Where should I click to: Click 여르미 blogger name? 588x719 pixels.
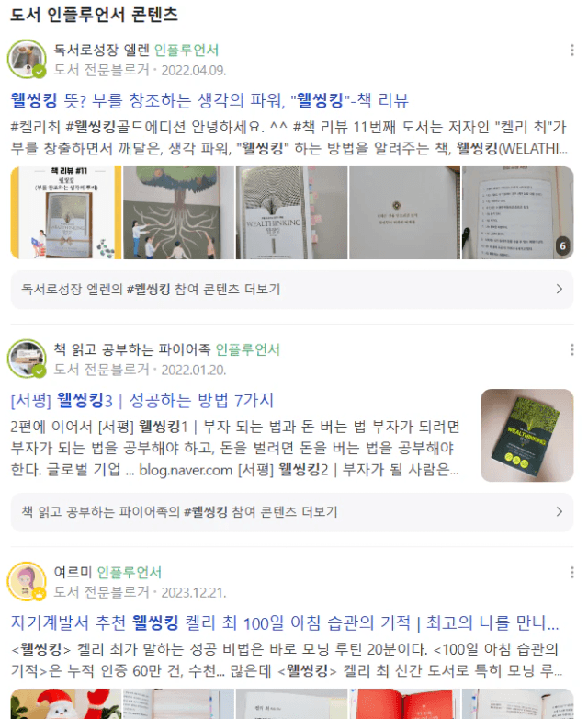pyautogui.click(x=73, y=572)
